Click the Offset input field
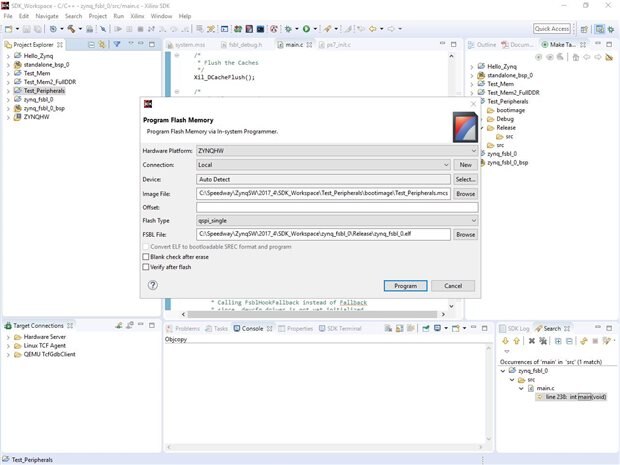Viewport: 620px width, 465px height. pyautogui.click(x=337, y=207)
